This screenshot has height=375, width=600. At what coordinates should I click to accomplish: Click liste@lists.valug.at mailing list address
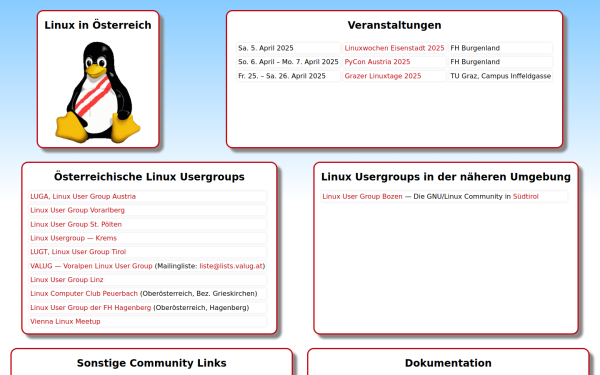tap(231, 266)
